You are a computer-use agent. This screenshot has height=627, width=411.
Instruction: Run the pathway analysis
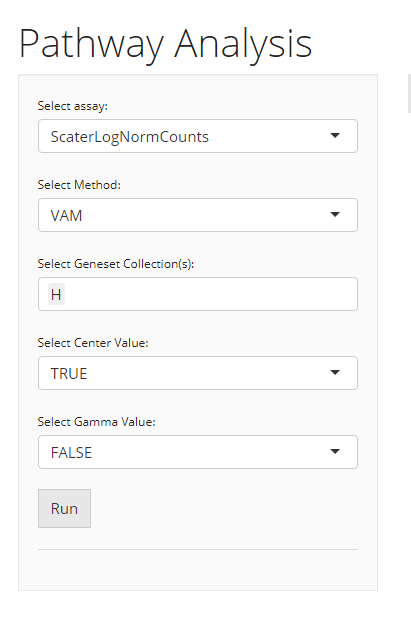click(64, 509)
